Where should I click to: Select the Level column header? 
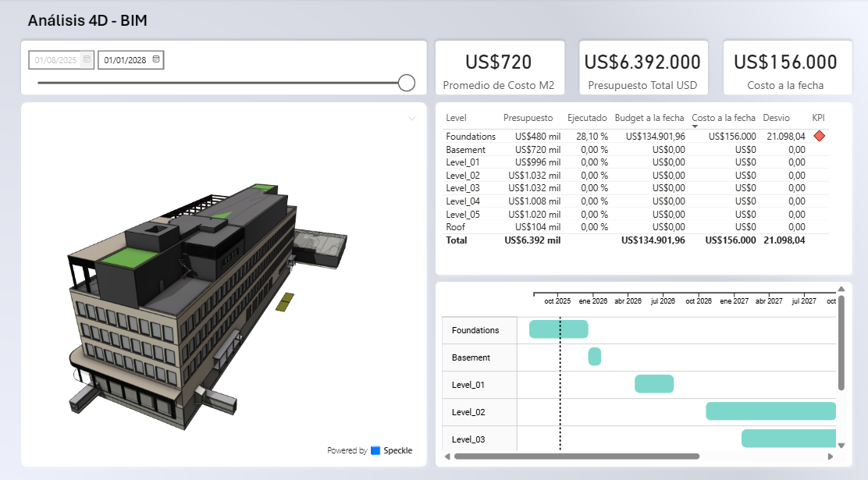click(x=456, y=118)
